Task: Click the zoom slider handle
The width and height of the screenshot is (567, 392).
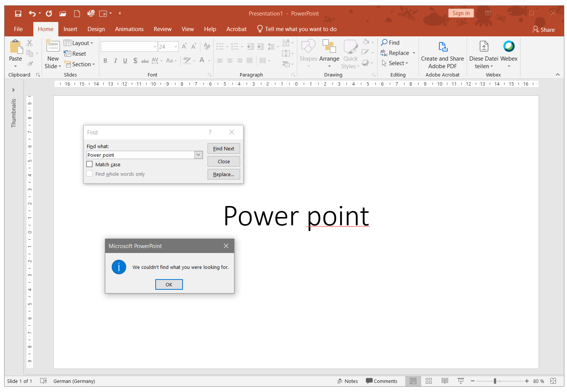Action: [495, 381]
